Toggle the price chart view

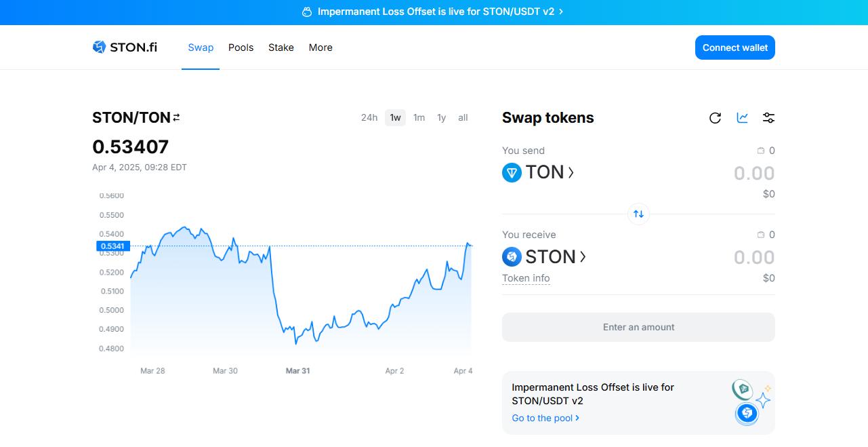[x=742, y=117]
